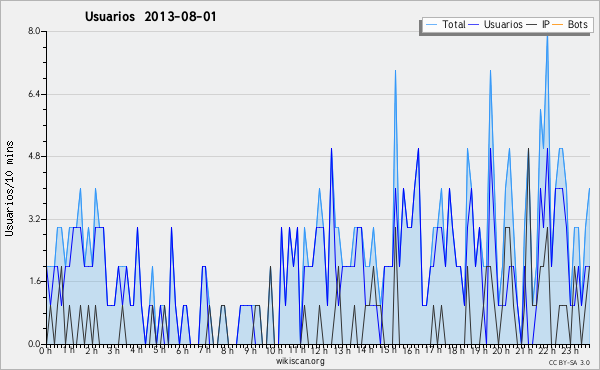
Task: Click the y-axis value 3.2
Action: [x=34, y=219]
